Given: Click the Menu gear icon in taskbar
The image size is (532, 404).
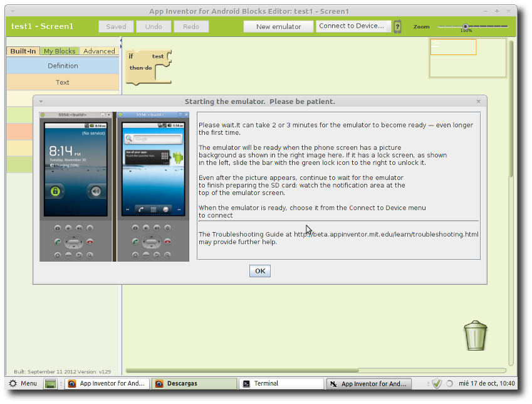Looking at the screenshot, I should pos(13,383).
